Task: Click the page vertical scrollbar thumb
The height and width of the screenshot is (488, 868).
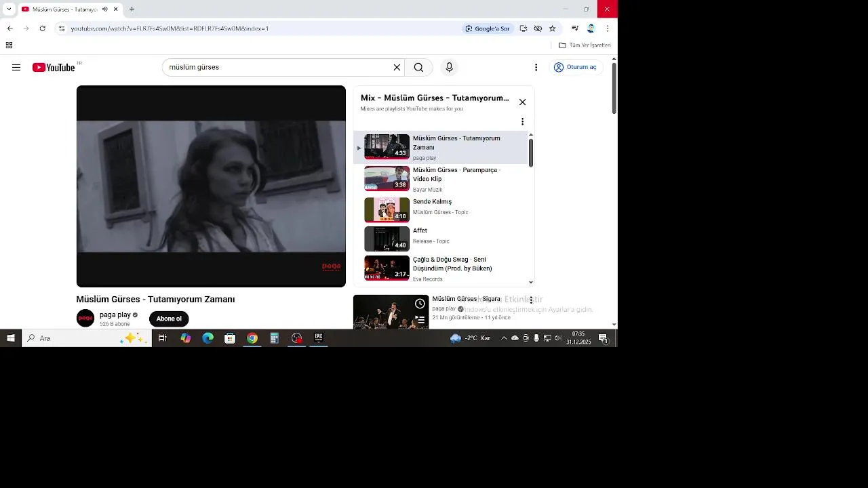Action: [x=614, y=89]
